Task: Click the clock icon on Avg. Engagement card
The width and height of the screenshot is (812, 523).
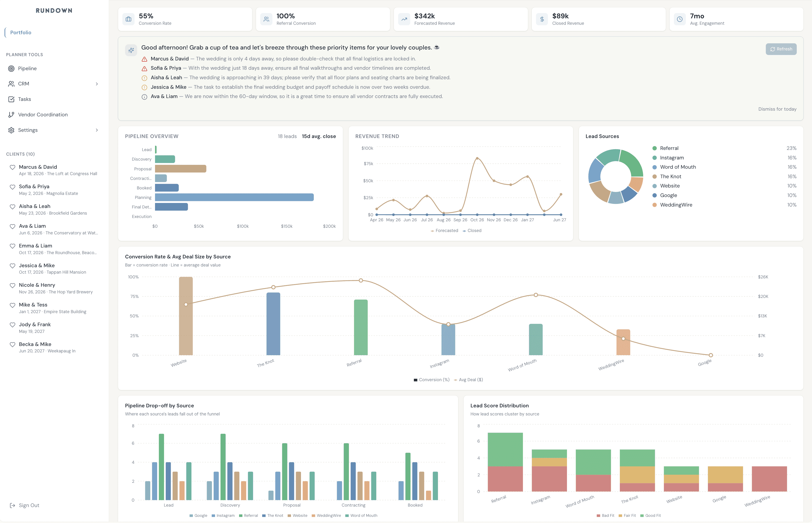Action: pyautogui.click(x=679, y=19)
